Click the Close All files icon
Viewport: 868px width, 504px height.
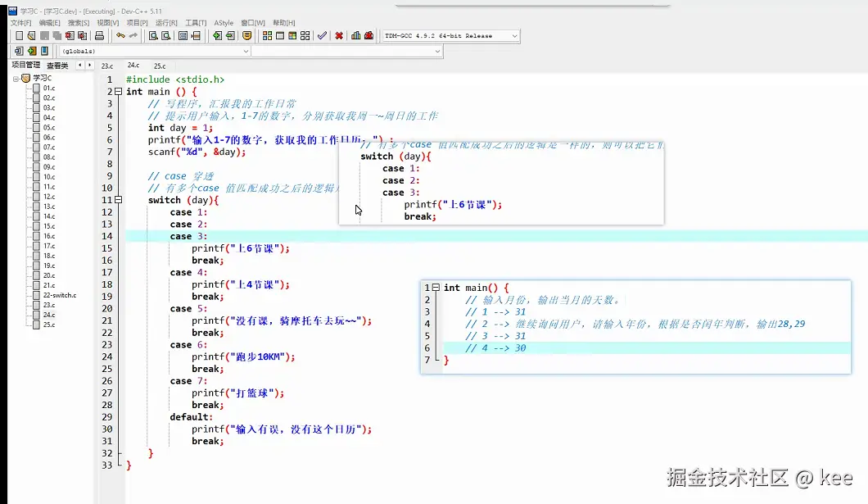pyautogui.click(x=83, y=35)
